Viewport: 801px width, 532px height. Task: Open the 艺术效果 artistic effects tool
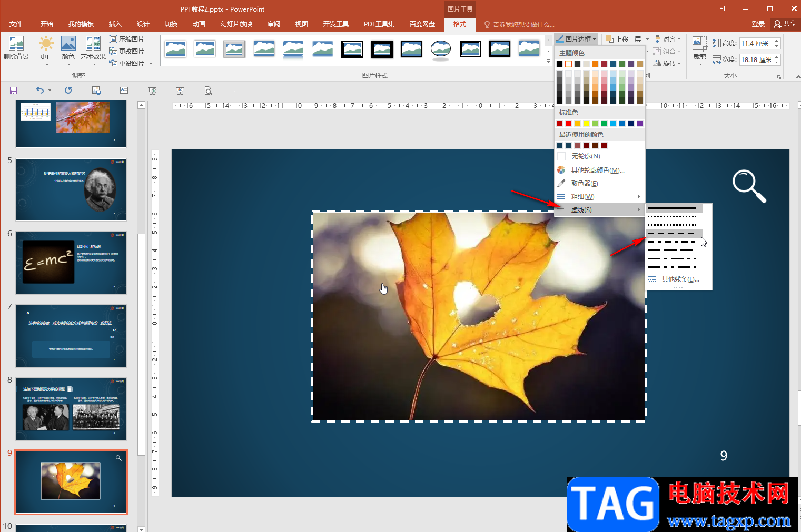93,51
